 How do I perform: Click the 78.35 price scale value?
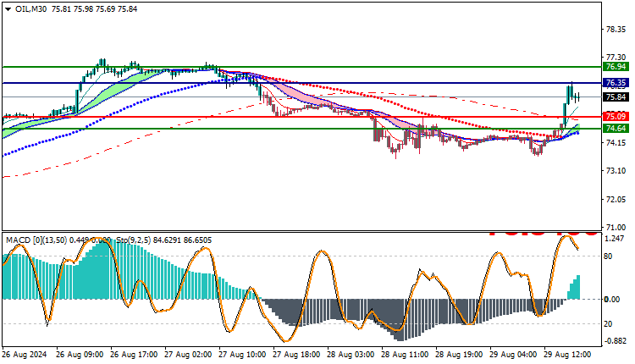click(616, 30)
